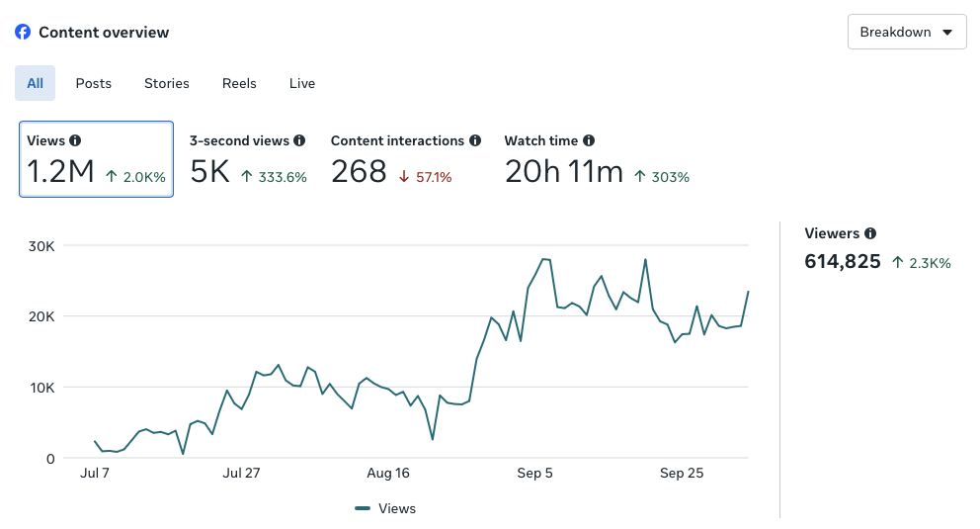Select the Views metric card
Viewport: 980px width, 529px height.
[96, 159]
